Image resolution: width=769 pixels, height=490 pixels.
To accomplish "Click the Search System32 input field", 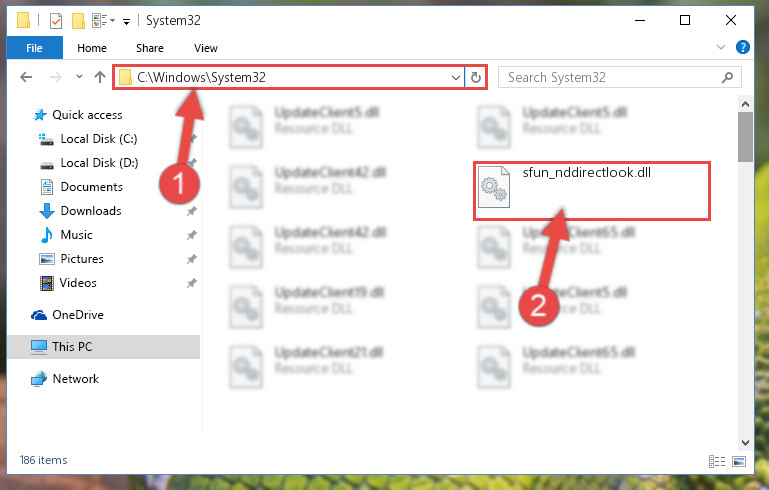I will (611, 77).
